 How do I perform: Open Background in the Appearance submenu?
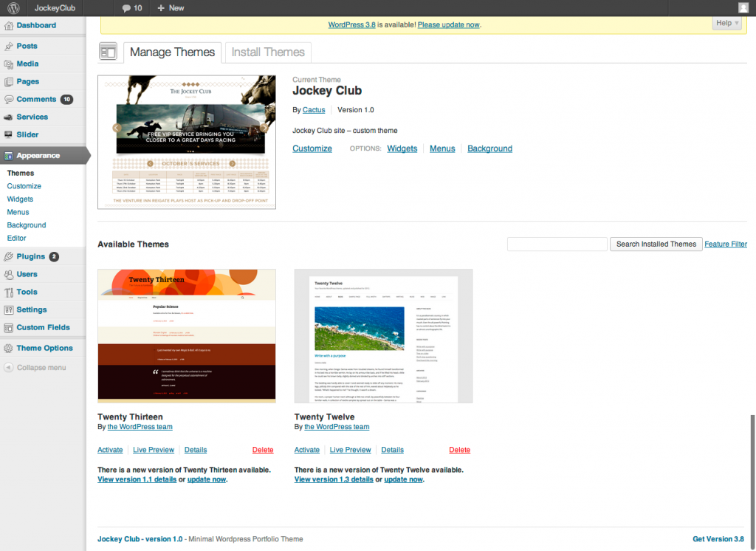[27, 225]
